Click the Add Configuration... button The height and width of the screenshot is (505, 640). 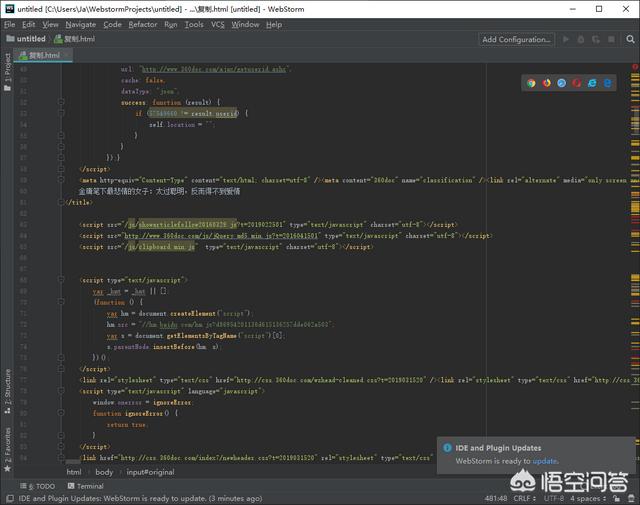pyautogui.click(x=516, y=39)
